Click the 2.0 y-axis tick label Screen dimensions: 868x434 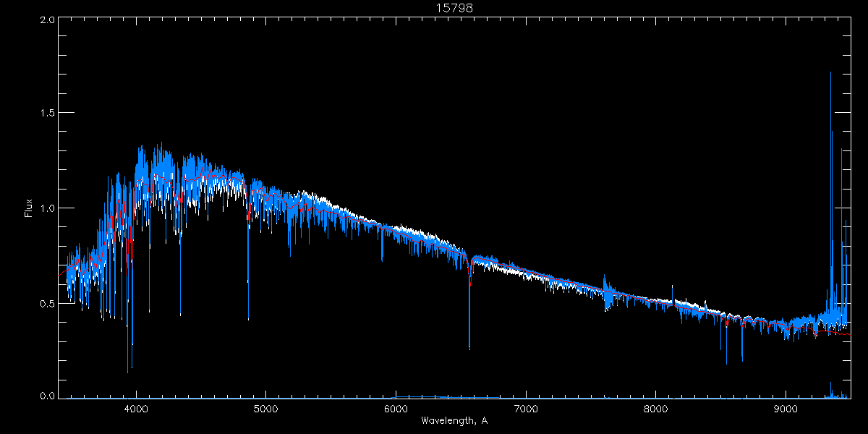pyautogui.click(x=47, y=20)
